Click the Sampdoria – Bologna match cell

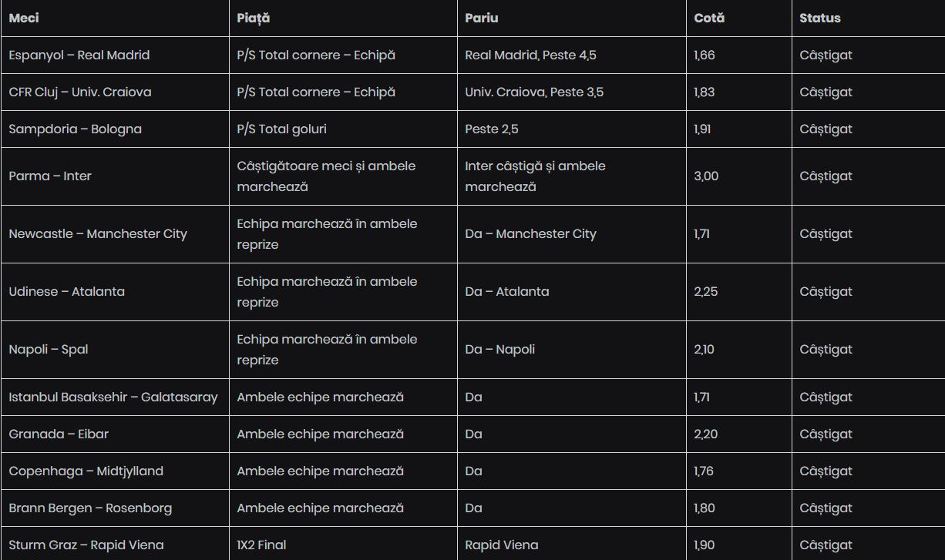tap(76, 129)
